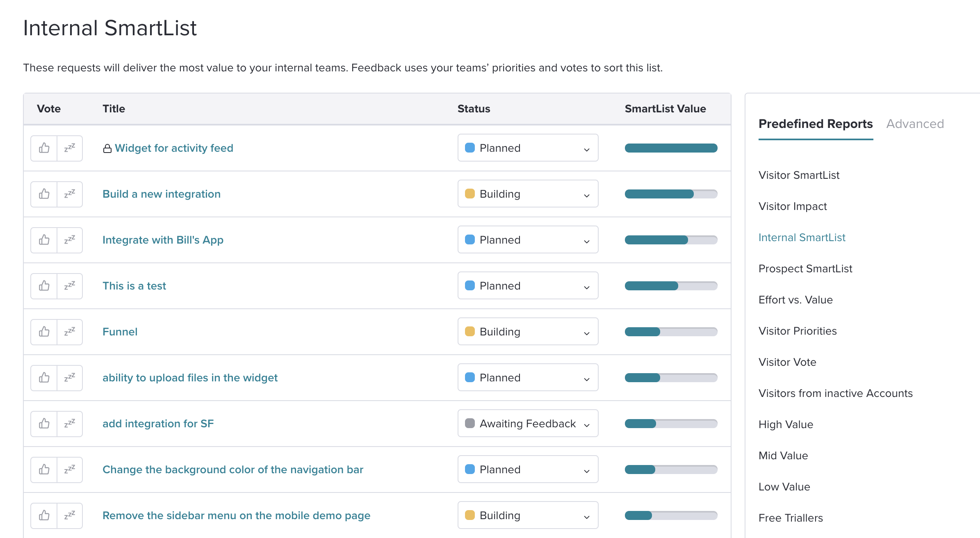Select Internal SmartList report
The image size is (980, 538).
click(x=802, y=237)
